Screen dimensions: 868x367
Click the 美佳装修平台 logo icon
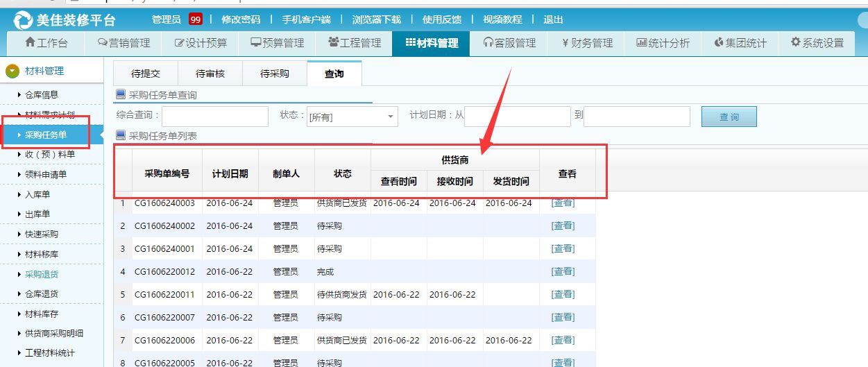(23, 20)
